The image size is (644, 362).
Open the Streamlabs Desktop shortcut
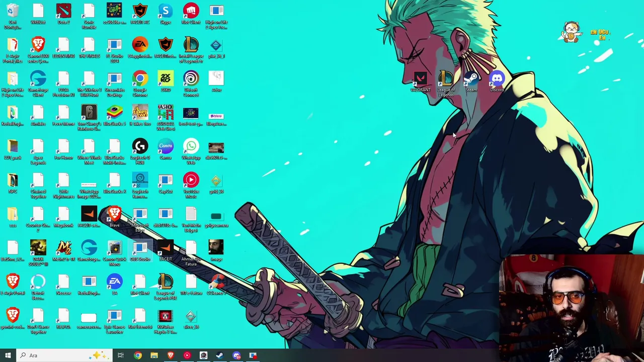coord(115,83)
